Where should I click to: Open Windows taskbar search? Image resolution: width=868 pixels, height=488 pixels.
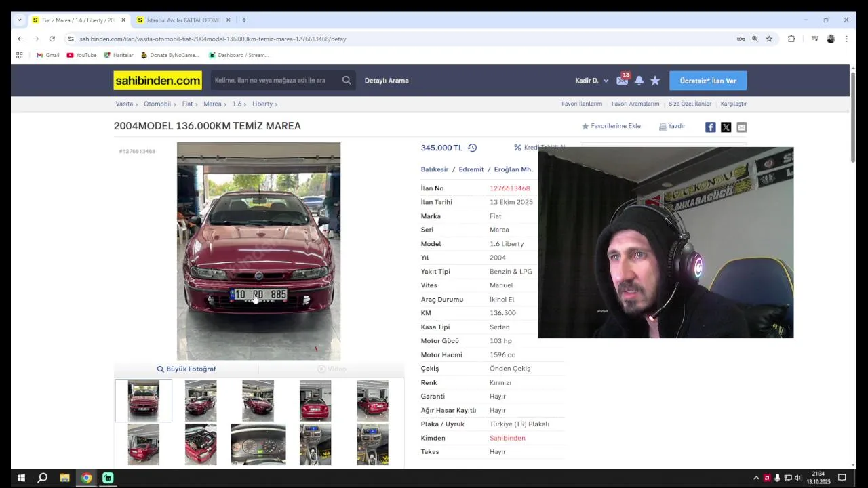pos(42,478)
